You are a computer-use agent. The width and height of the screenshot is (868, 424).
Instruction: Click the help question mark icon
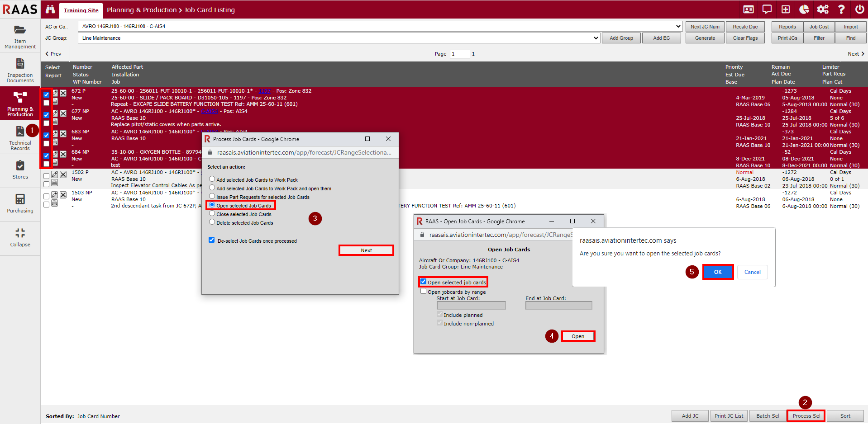coord(841,9)
